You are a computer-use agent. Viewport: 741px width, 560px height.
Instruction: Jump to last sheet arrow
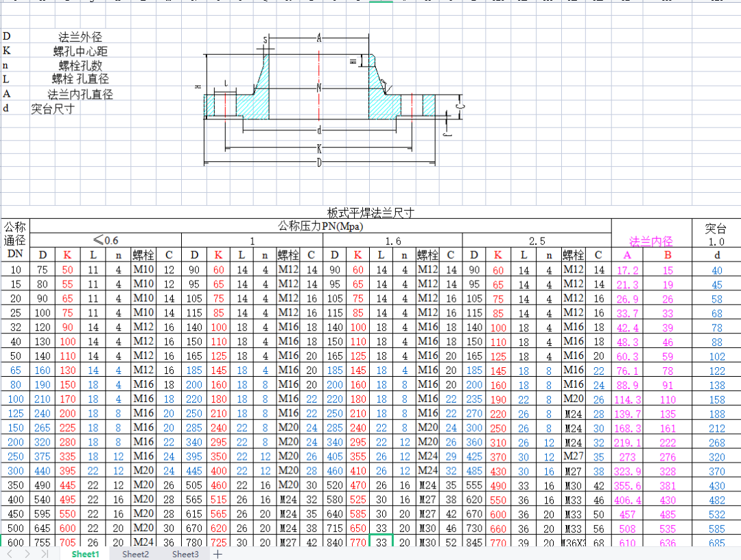pyautogui.click(x=45, y=554)
